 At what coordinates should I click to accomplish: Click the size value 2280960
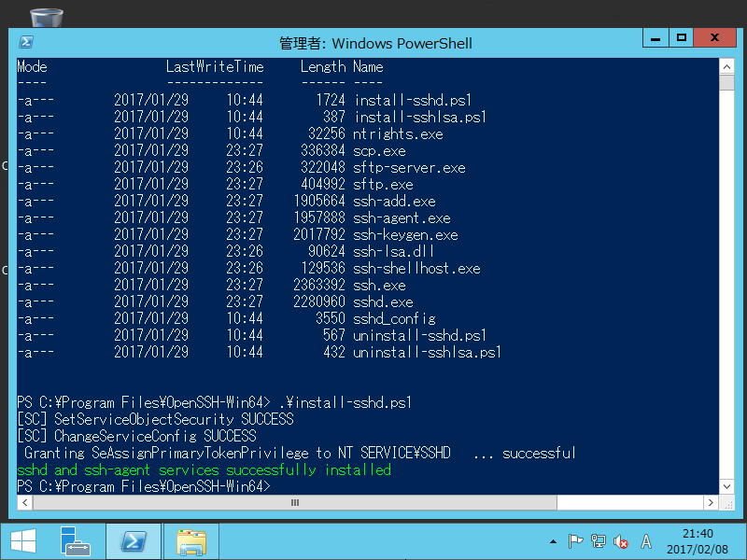point(319,301)
